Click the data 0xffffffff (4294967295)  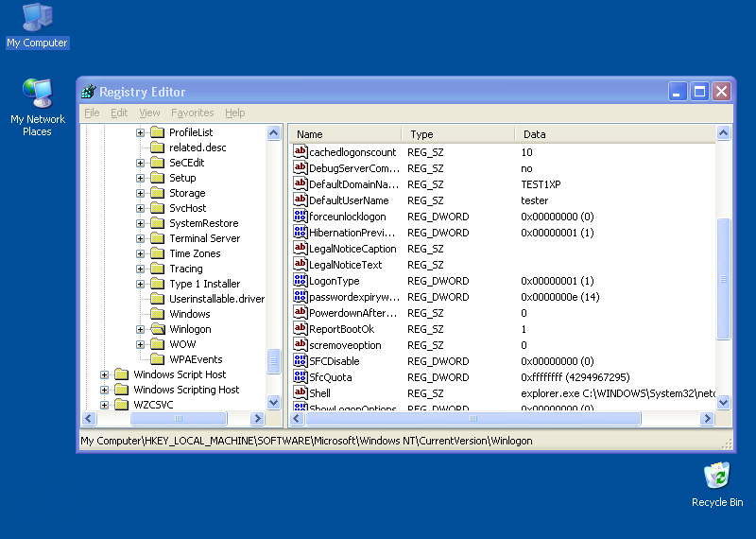[x=576, y=377]
